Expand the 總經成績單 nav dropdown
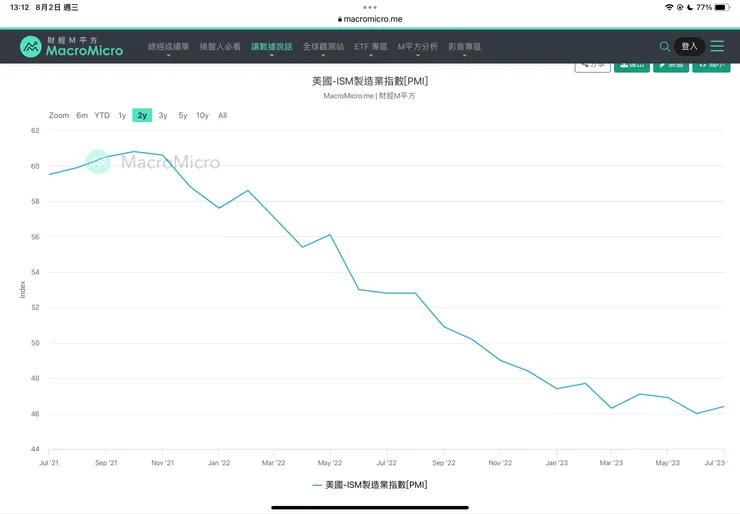Screen dimensions: 740x514 click(168, 47)
